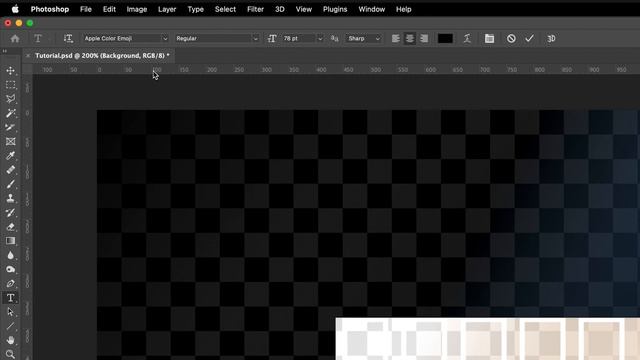
Task: Select the Healing Brush tool
Action: click(x=11, y=170)
